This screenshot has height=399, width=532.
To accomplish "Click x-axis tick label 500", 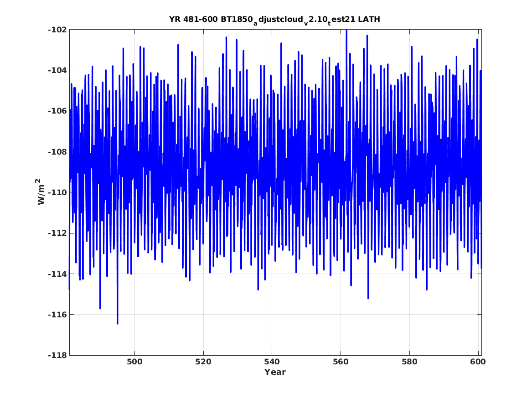I will point(134,362).
